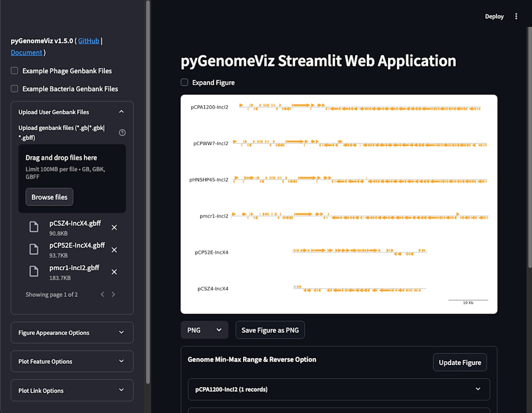Go to previous page of uploaded files
Viewport: 532px width, 413px height.
[102, 294]
